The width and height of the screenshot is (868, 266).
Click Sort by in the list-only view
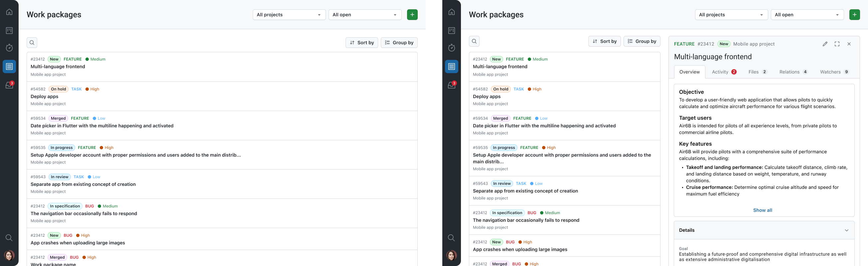click(x=362, y=43)
